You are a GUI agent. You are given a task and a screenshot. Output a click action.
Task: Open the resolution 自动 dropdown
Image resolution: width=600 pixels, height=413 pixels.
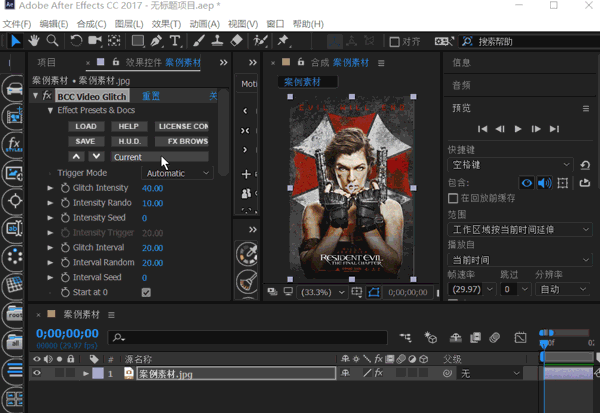point(562,289)
